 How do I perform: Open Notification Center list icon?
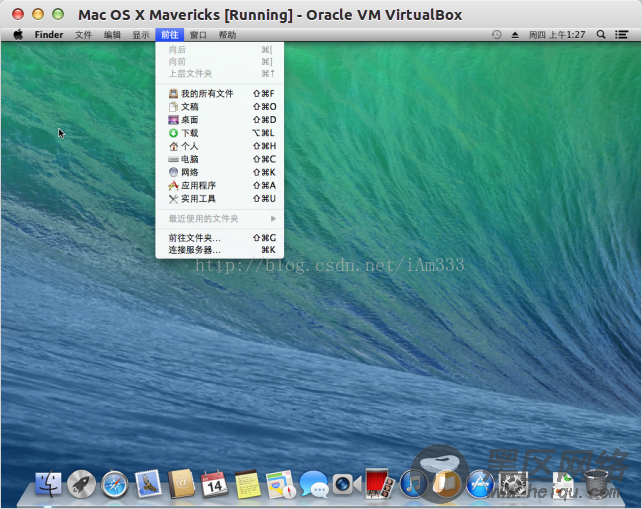pyautogui.click(x=622, y=35)
